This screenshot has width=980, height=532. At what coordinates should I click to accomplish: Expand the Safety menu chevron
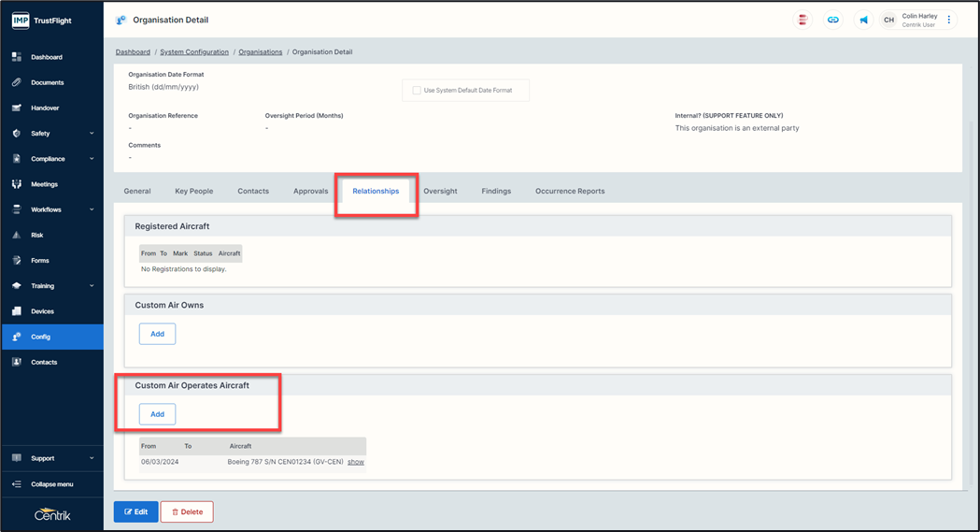click(92, 134)
